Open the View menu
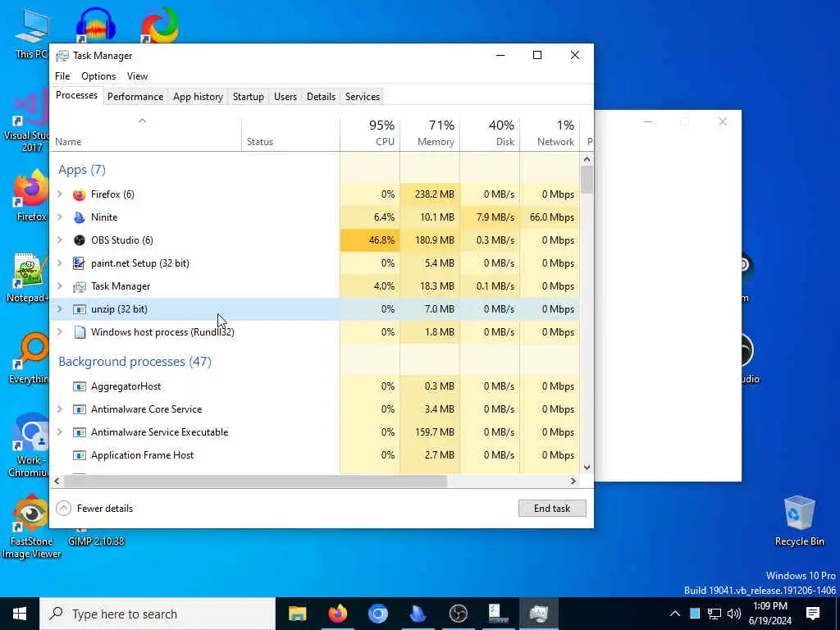 [x=137, y=76]
